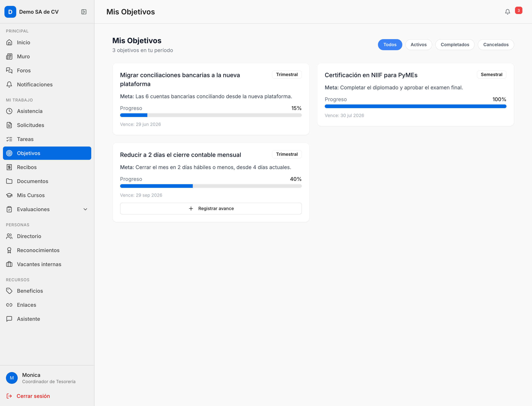Go to Documentos in sidebar
This screenshot has width=532, height=406.
coord(47,181)
